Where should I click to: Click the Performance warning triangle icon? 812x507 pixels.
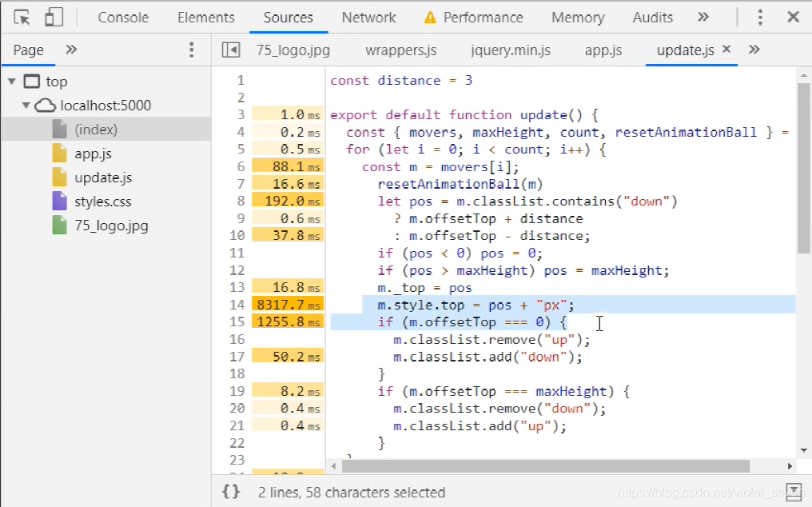point(430,18)
